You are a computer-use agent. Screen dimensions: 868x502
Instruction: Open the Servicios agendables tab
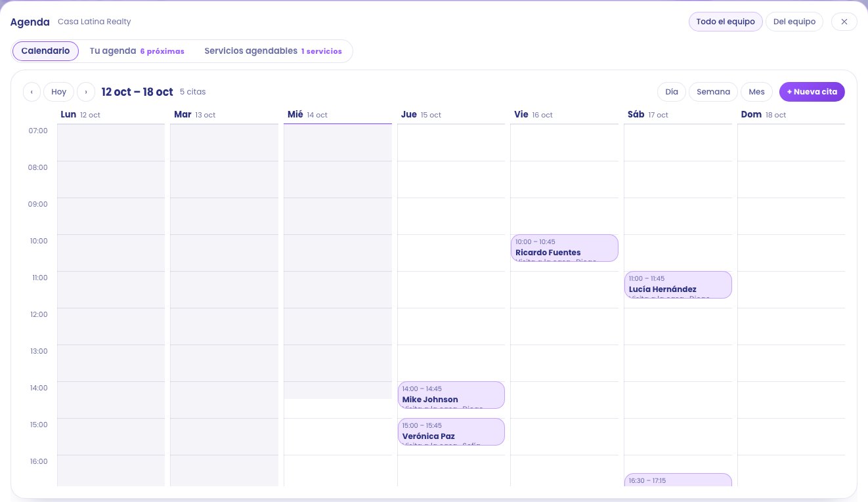pos(273,51)
